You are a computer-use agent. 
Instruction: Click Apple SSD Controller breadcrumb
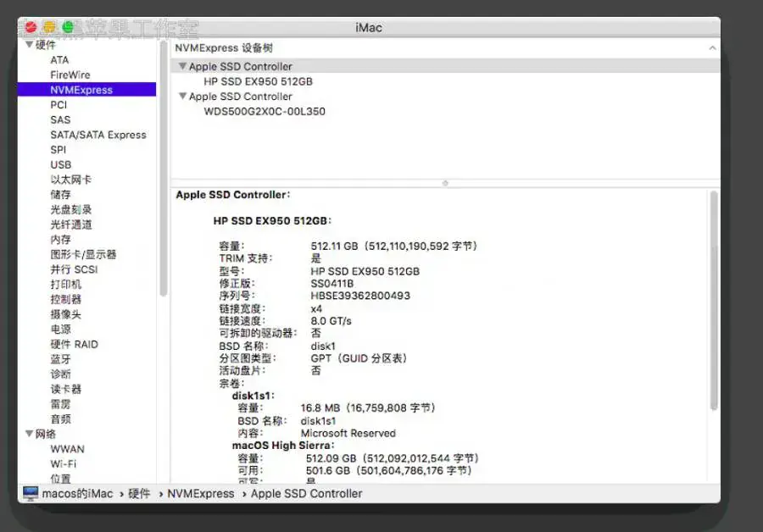tap(307, 494)
